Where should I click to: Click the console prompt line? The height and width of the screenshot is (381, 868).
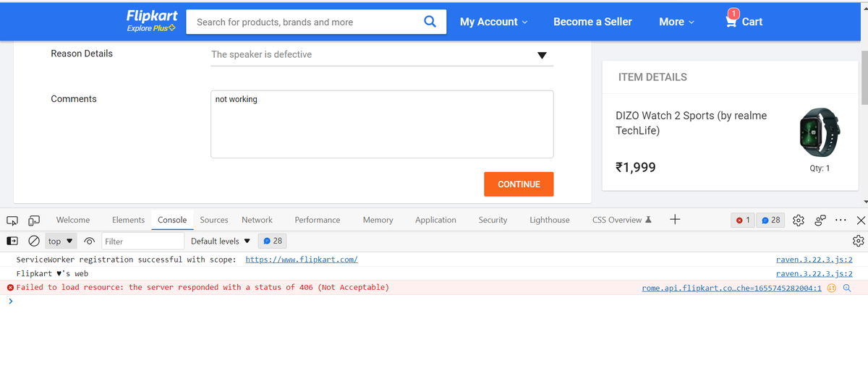434,301
